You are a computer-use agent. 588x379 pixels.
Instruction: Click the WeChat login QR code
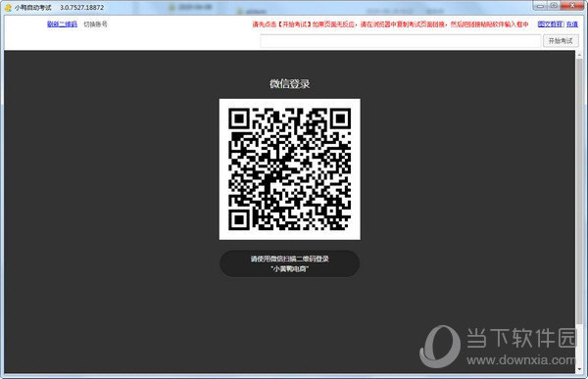tap(290, 169)
